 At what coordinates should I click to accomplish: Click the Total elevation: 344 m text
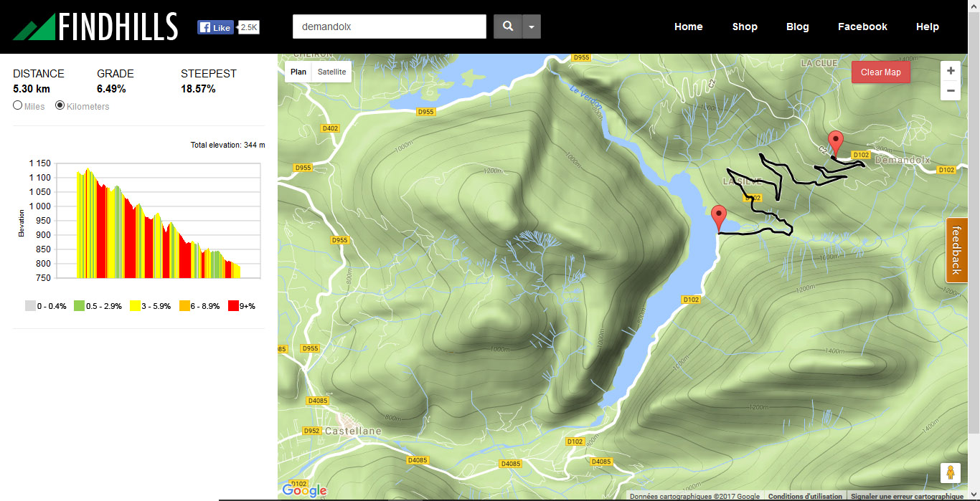pyautogui.click(x=227, y=145)
